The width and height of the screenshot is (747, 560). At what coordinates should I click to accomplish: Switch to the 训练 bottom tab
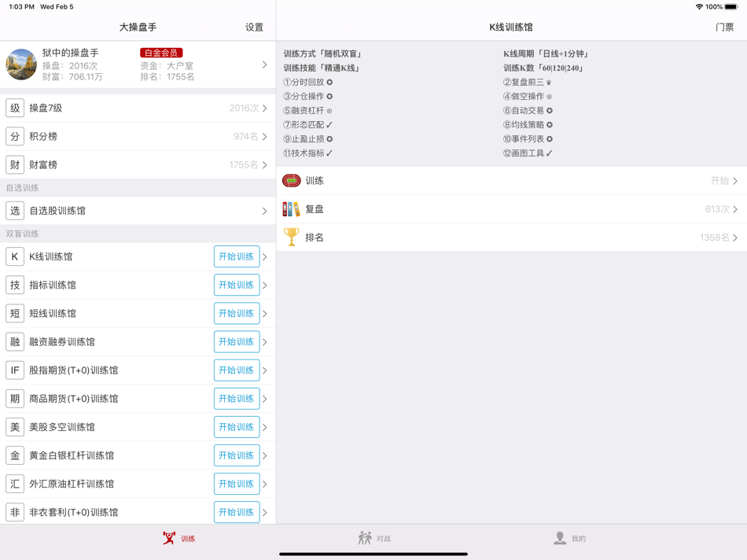[x=178, y=539]
